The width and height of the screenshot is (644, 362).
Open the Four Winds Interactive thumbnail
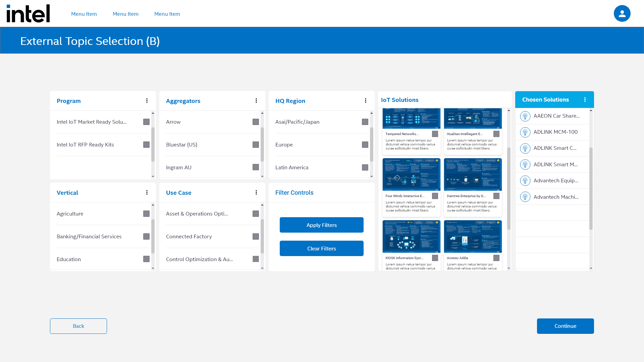coord(411,175)
